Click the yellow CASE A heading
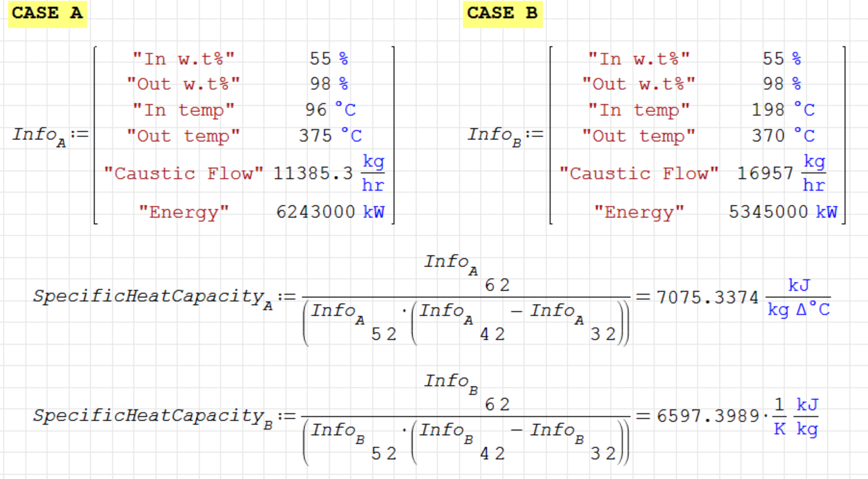Viewport: 868px width, 479px height. [47, 13]
